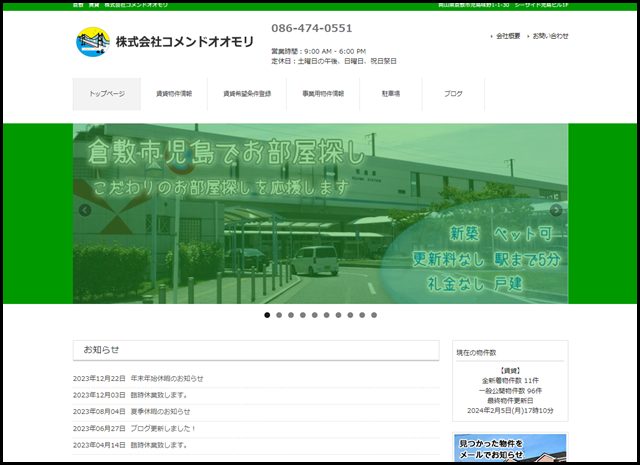Follow the お問い合わせ link in header
This screenshot has height=465, width=640.
click(550, 36)
